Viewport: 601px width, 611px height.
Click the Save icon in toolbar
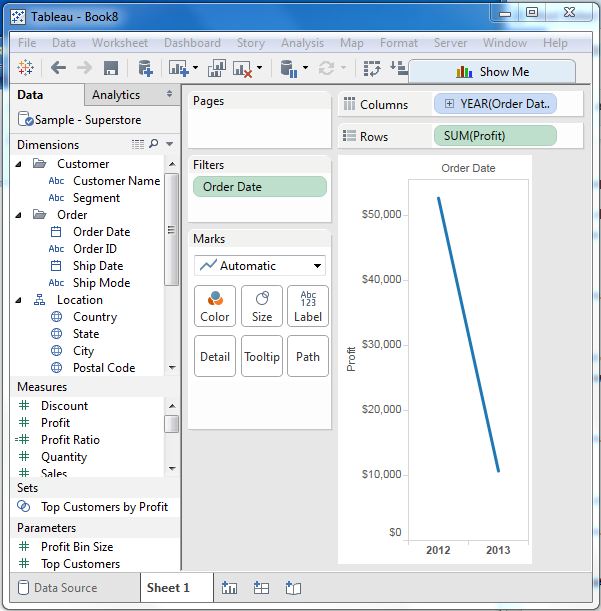pos(111,68)
